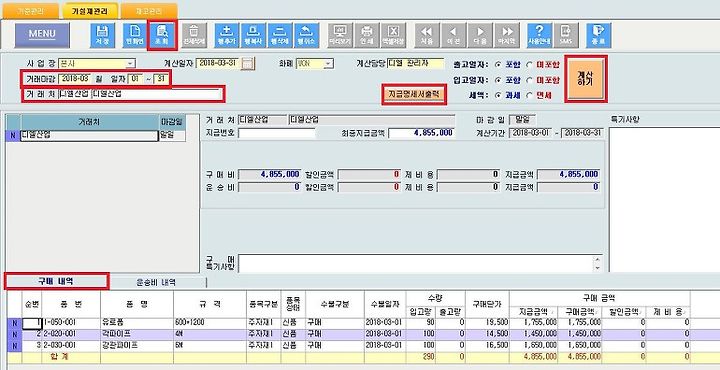Click the 행취소 (cancel row) icon

[x=306, y=35]
